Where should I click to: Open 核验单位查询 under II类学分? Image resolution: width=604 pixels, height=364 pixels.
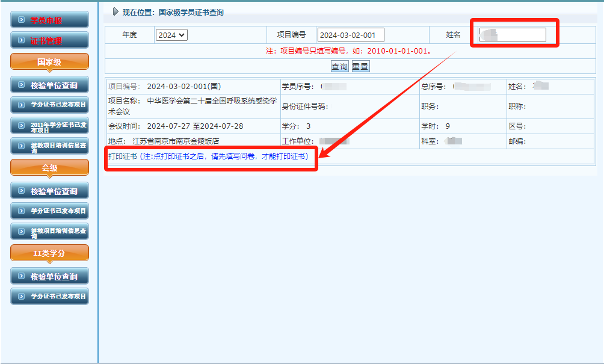pyautogui.click(x=49, y=275)
